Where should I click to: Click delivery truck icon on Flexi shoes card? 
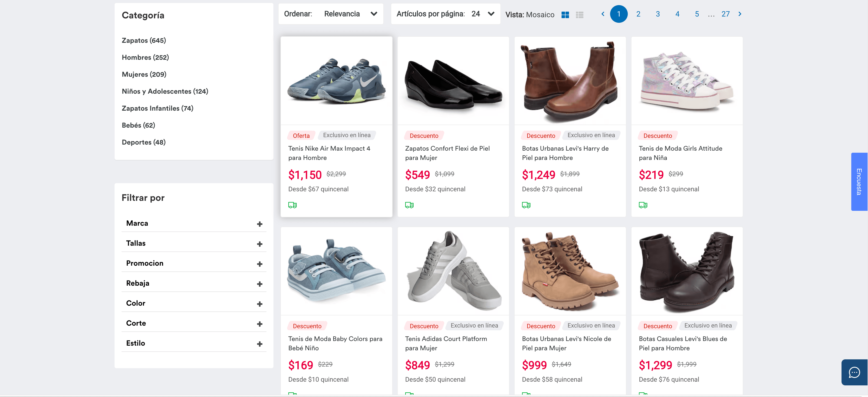coord(409,205)
